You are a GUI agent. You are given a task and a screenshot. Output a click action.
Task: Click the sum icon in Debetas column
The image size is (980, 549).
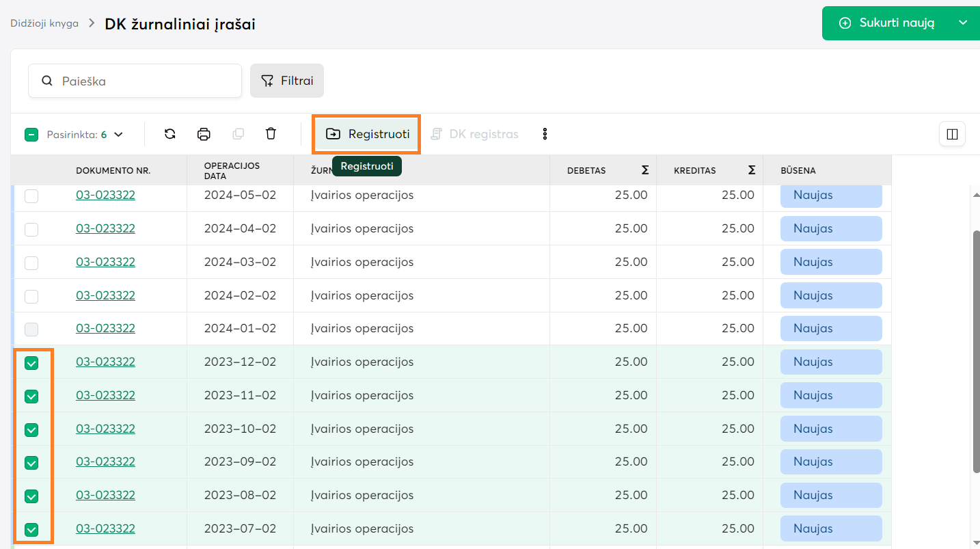[x=645, y=170]
